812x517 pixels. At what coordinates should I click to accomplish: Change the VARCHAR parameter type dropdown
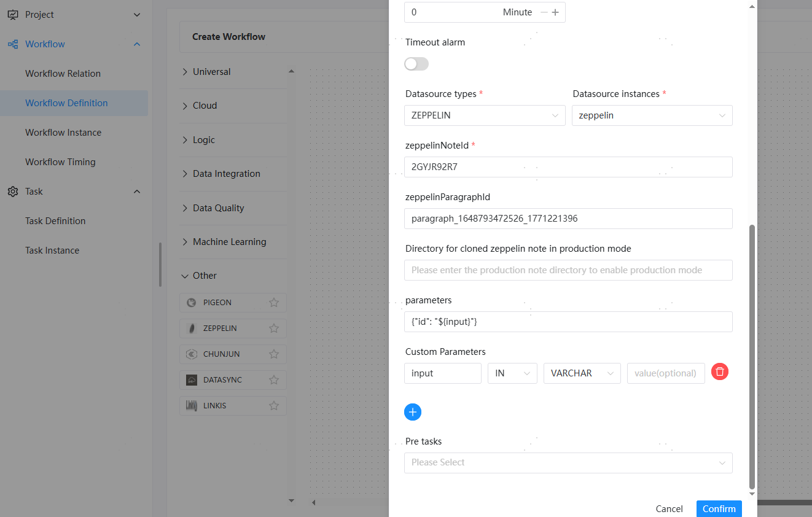582,373
